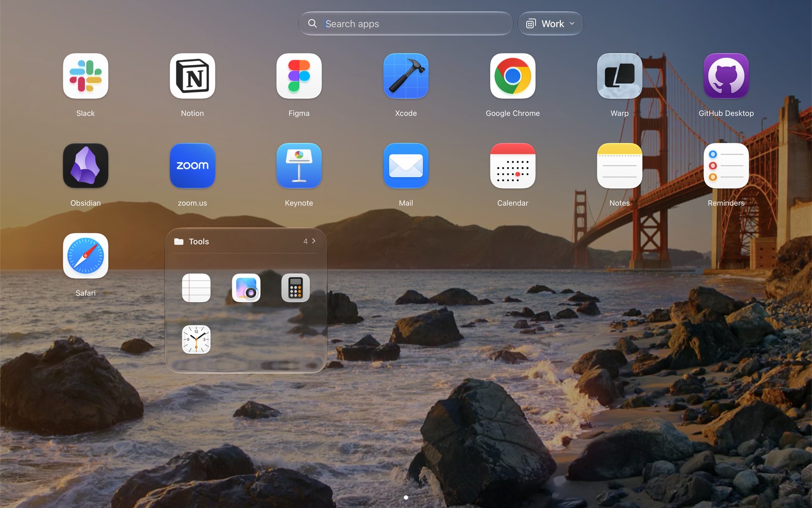
Task: Open zoom.us app
Action: click(x=192, y=166)
